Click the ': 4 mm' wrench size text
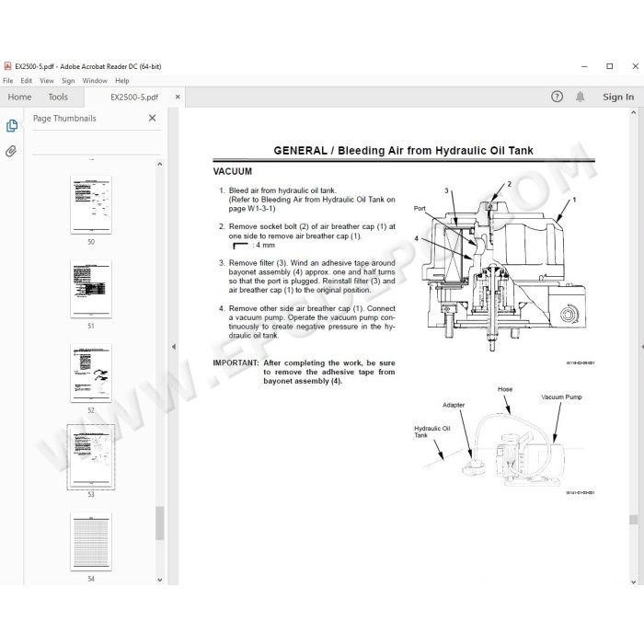Screen dimensions: 644x644 tap(264, 246)
